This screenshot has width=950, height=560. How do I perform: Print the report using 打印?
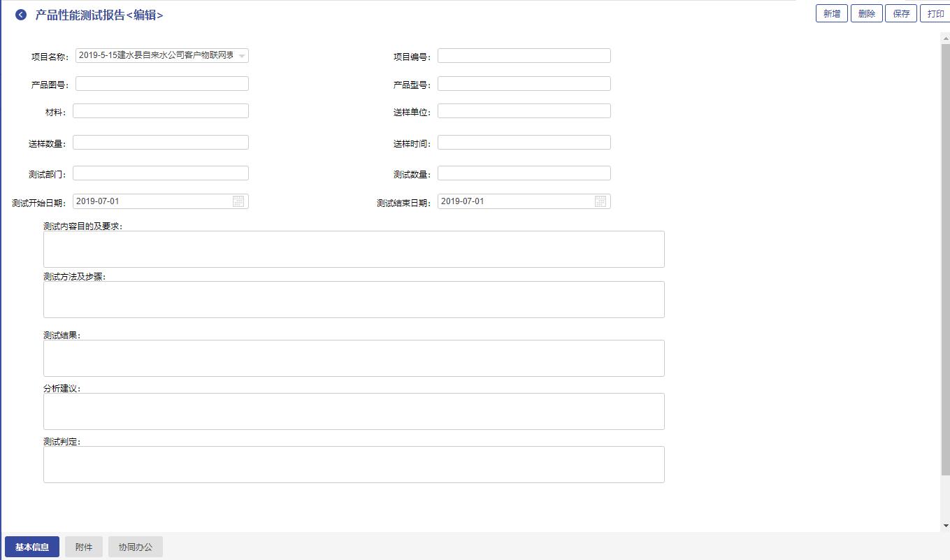(x=935, y=14)
